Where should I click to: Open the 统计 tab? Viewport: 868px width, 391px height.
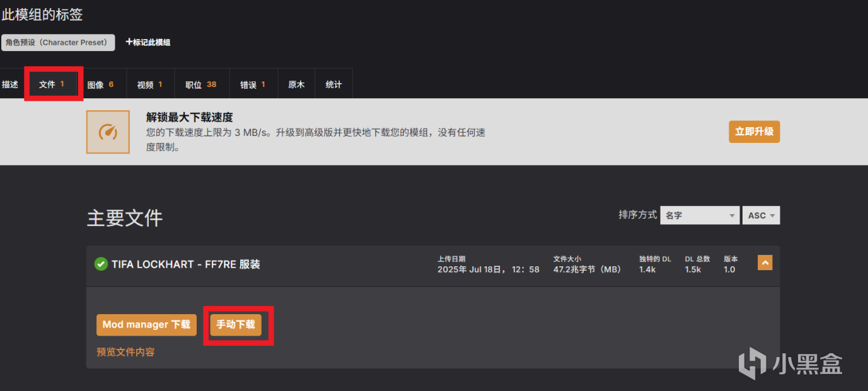pyautogui.click(x=334, y=84)
